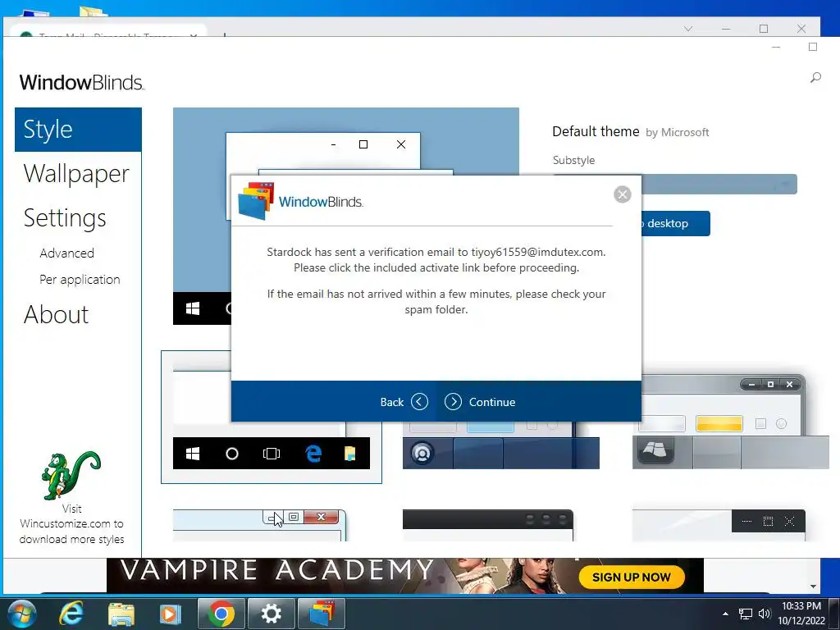Viewport: 840px width, 630px height.
Task: Select the dark blue style thumbnail
Action: [501, 445]
